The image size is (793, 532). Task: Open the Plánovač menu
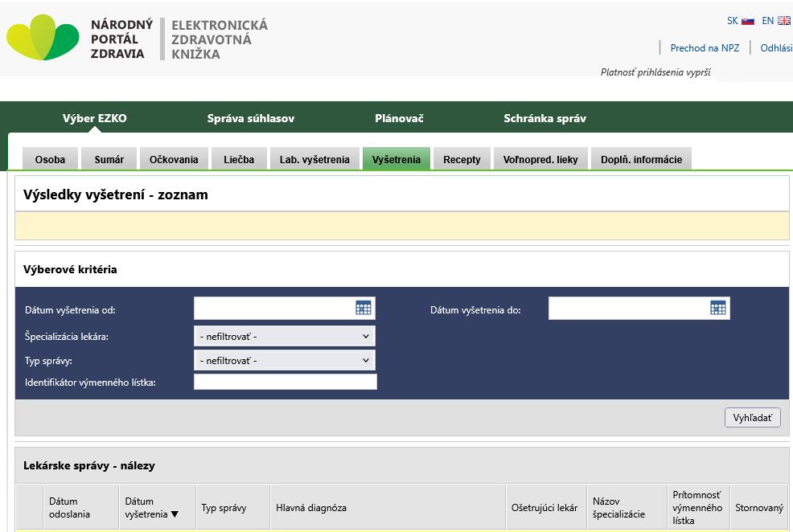click(399, 119)
